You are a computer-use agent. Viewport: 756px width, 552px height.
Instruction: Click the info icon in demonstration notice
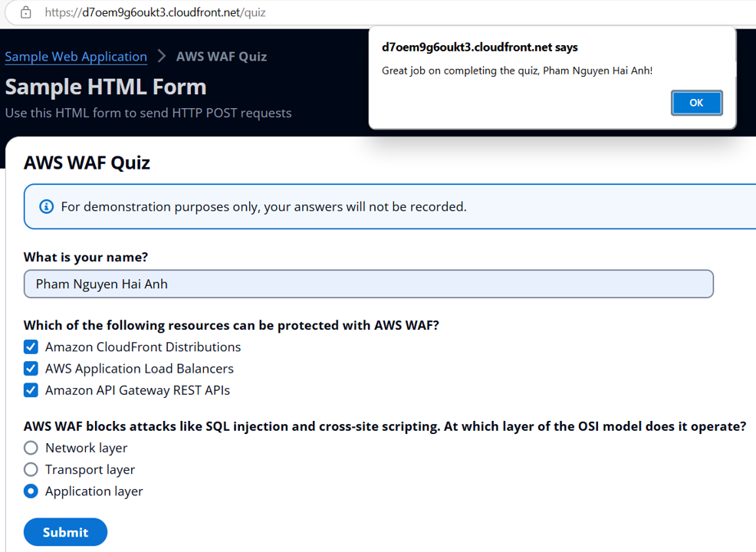47,207
